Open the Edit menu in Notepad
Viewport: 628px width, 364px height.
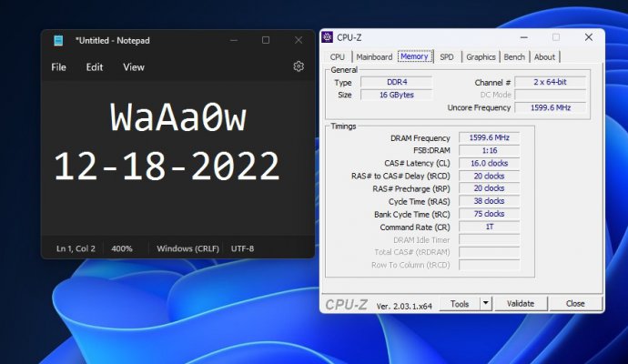click(x=95, y=67)
